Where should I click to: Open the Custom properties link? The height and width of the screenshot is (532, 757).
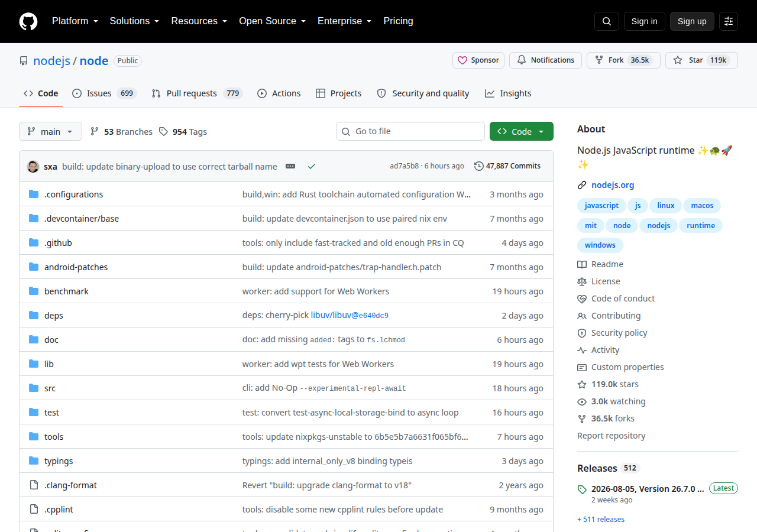coord(620,367)
